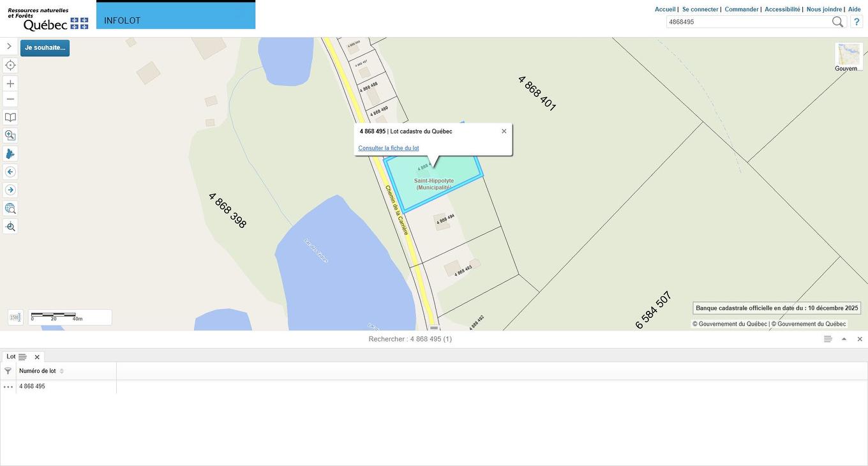Click the "Se connecter" link
This screenshot has width=868, height=466.
point(700,10)
